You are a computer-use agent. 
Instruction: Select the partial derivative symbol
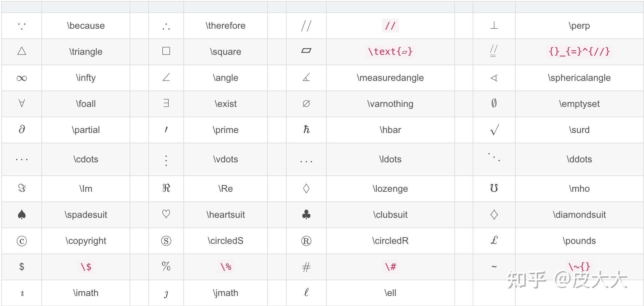pos(22,129)
